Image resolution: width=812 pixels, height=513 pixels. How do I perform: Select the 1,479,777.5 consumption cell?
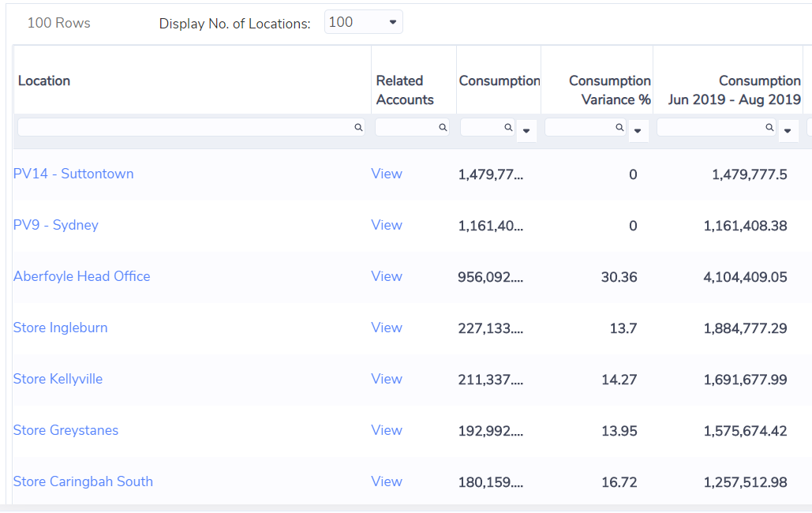750,174
